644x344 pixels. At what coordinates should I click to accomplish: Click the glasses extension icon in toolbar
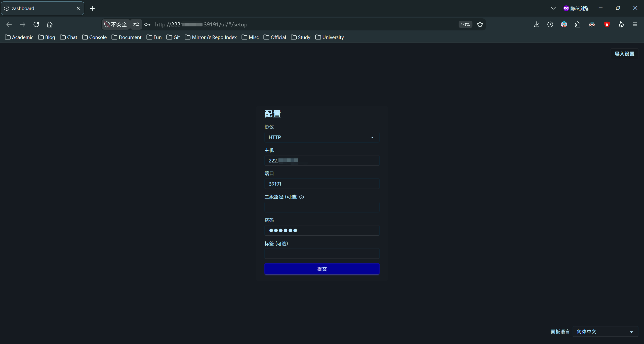pos(592,24)
